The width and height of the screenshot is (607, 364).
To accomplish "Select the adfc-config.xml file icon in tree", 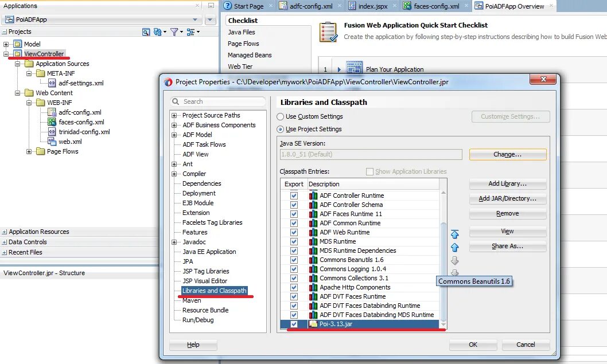I will pyautogui.click(x=52, y=112).
